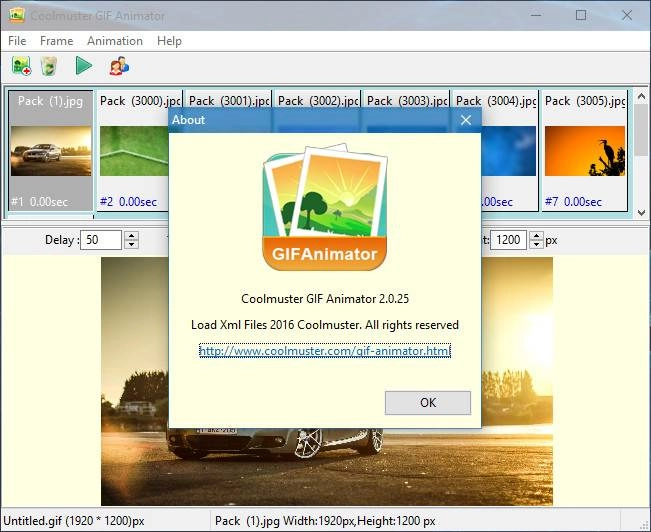The width and height of the screenshot is (651, 532).
Task: Maximize the Coolmuster GIF Animator window
Action: 581,15
